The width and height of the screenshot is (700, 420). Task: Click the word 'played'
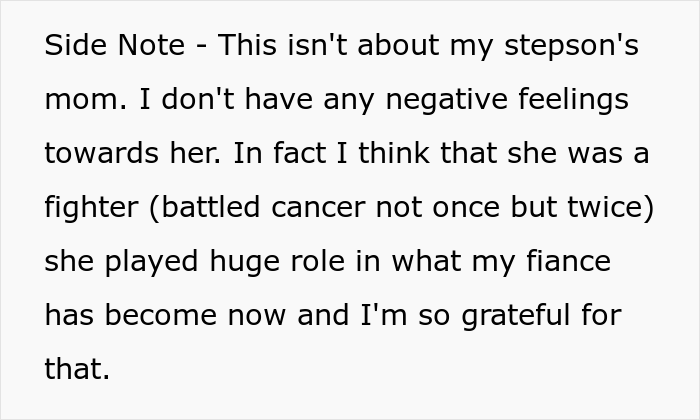pos(152,262)
